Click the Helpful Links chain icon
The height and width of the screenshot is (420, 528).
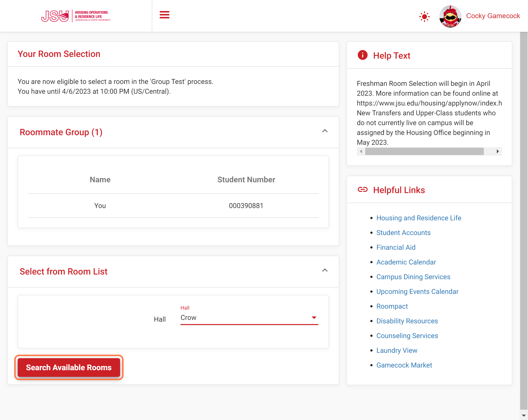click(362, 190)
